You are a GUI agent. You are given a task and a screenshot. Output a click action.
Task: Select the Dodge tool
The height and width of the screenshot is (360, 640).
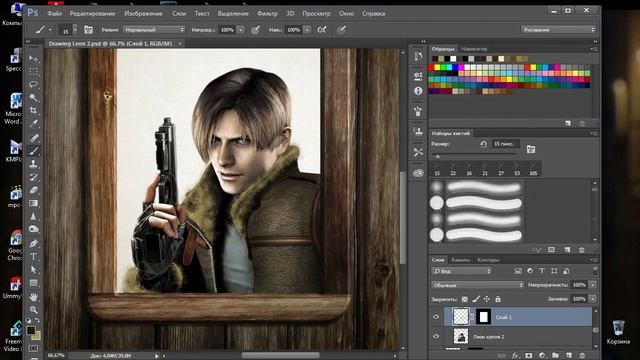pos(33,229)
